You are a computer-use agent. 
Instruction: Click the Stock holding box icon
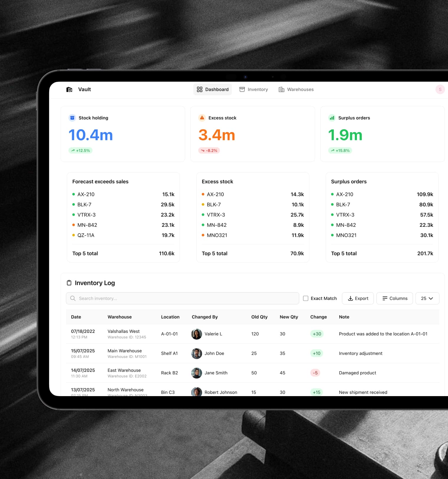pyautogui.click(x=72, y=118)
